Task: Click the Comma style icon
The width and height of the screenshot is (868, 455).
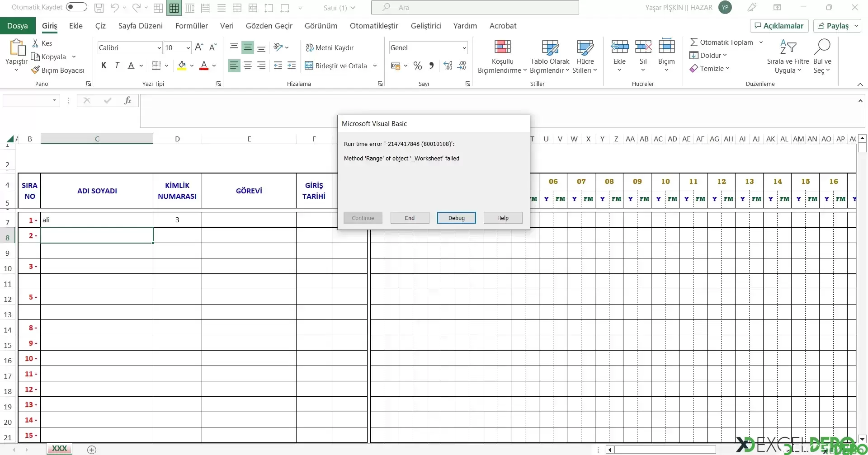Action: pyautogui.click(x=432, y=66)
